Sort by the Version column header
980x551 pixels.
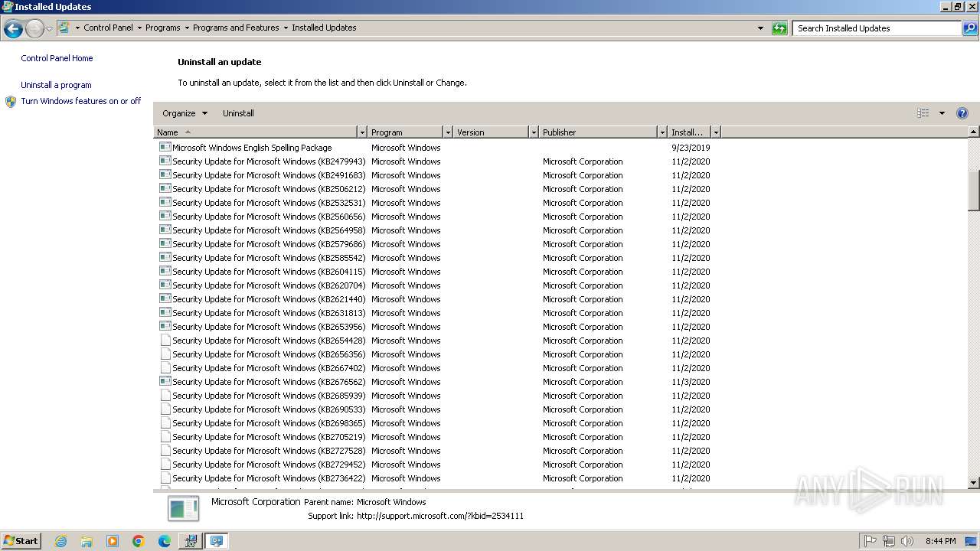tap(492, 132)
